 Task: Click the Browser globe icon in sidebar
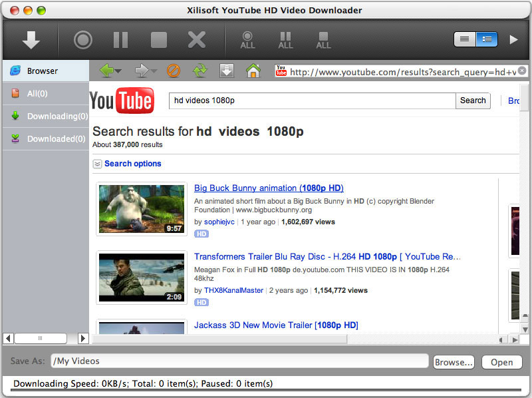point(15,71)
